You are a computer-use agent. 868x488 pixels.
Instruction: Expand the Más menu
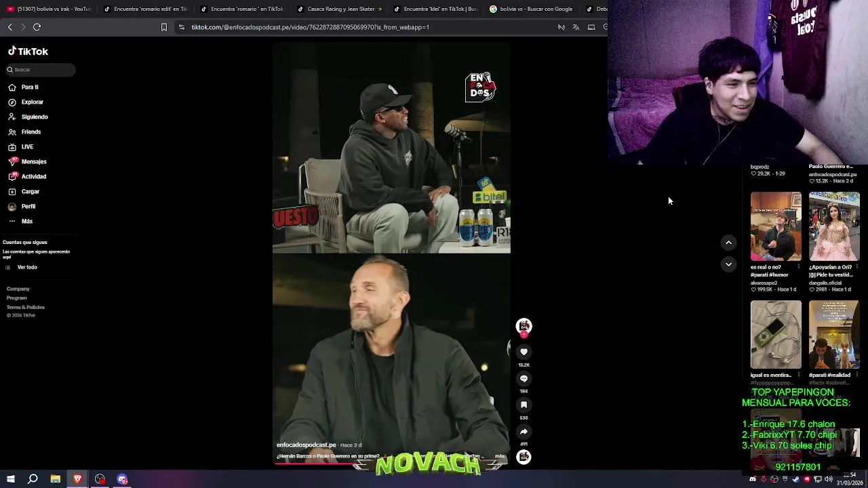tap(26, 222)
